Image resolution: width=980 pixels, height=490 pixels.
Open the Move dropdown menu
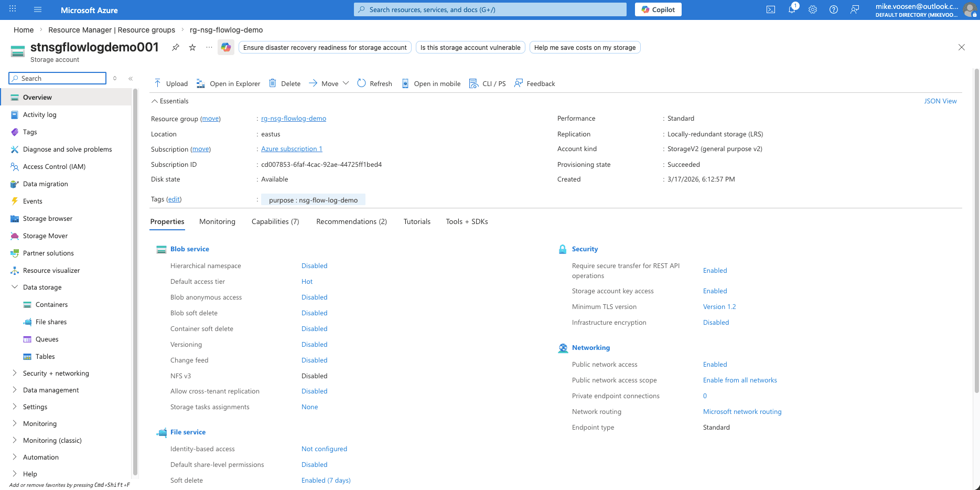(346, 83)
